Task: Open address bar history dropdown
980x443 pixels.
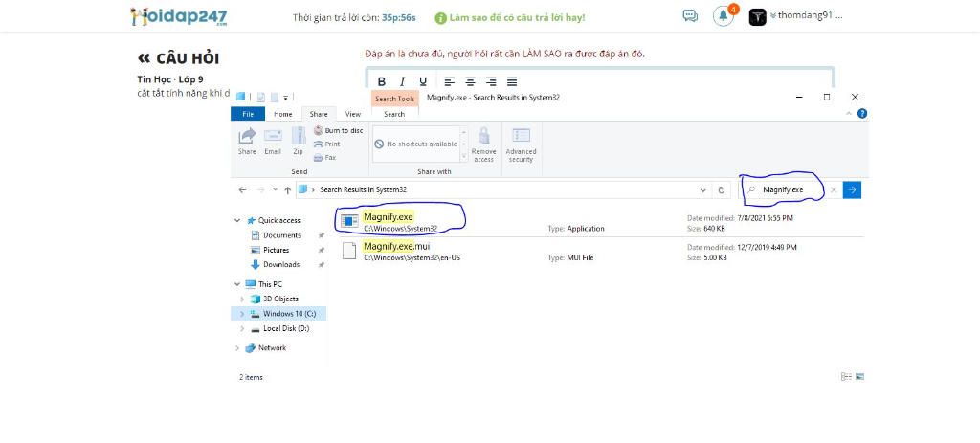Action: click(x=703, y=190)
